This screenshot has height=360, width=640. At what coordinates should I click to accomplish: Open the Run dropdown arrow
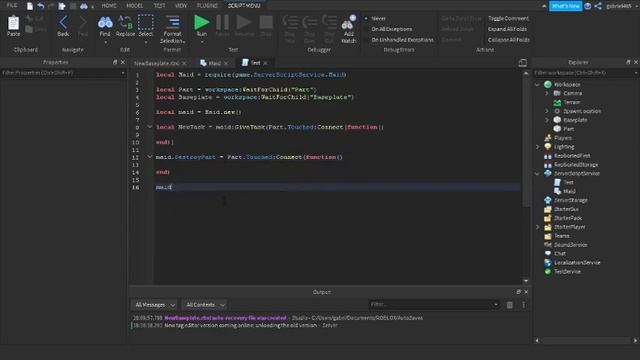click(202, 42)
